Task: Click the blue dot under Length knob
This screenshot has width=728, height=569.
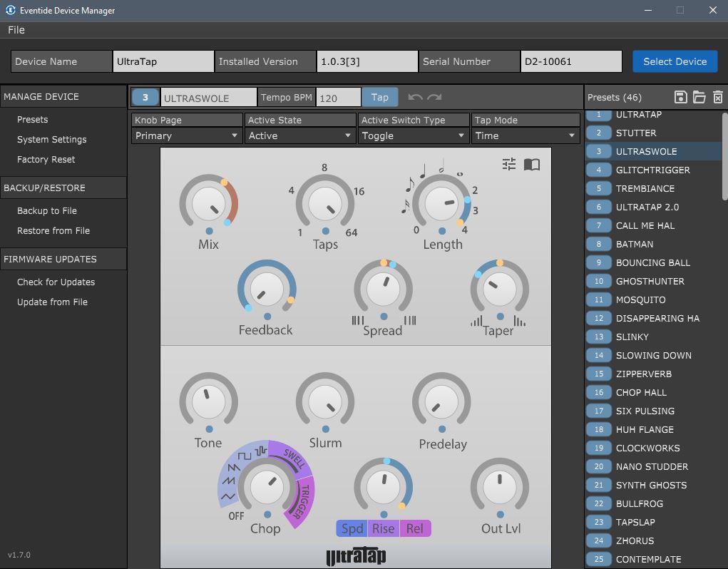Action: point(442,231)
